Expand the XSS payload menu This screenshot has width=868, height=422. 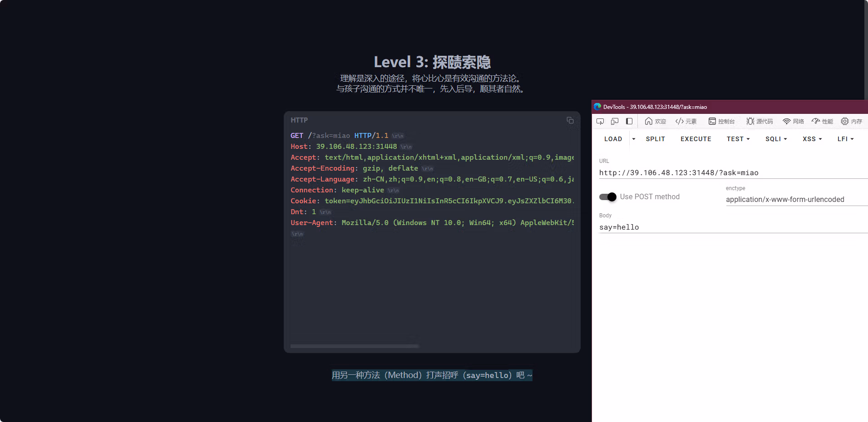point(812,139)
